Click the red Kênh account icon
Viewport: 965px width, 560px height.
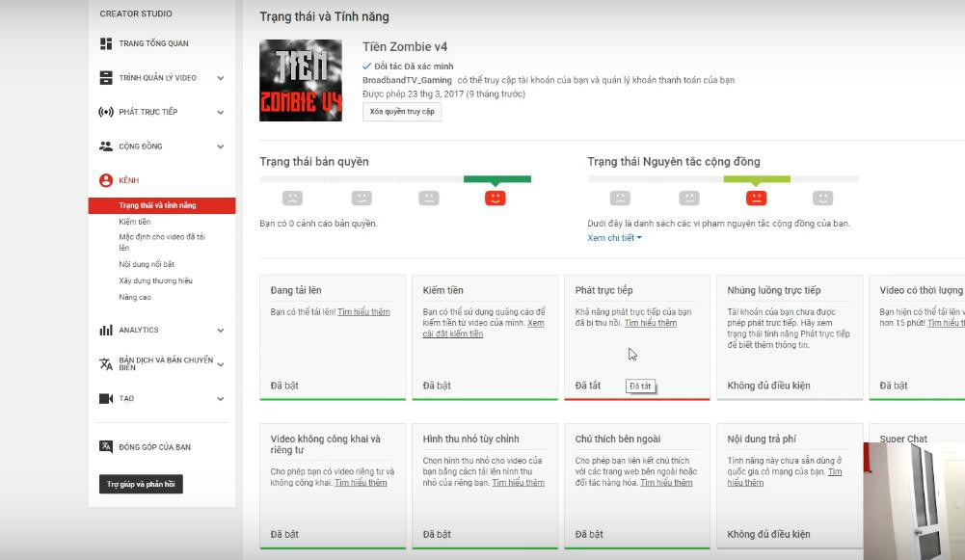[x=106, y=180]
